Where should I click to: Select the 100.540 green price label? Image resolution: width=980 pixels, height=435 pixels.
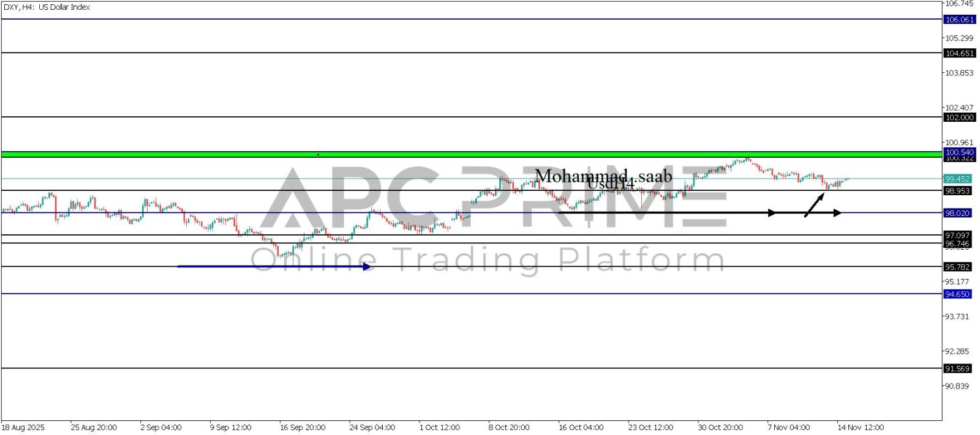[959, 152]
